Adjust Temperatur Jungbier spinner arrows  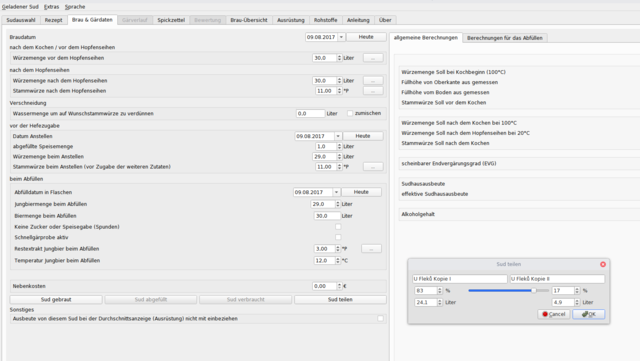(x=338, y=261)
